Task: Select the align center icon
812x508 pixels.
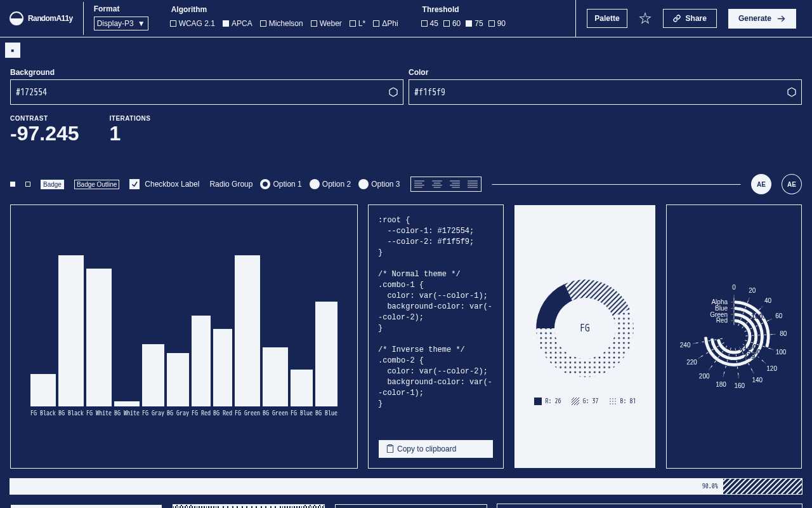Action: [437, 184]
